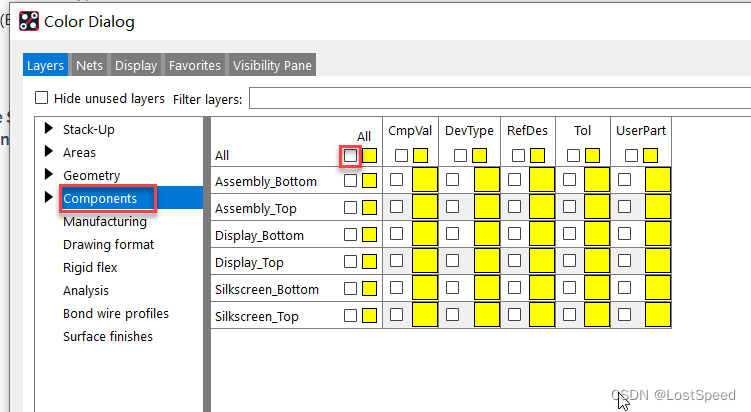Select Bond wire profiles category
Image resolution: width=751 pixels, height=412 pixels.
pos(115,314)
